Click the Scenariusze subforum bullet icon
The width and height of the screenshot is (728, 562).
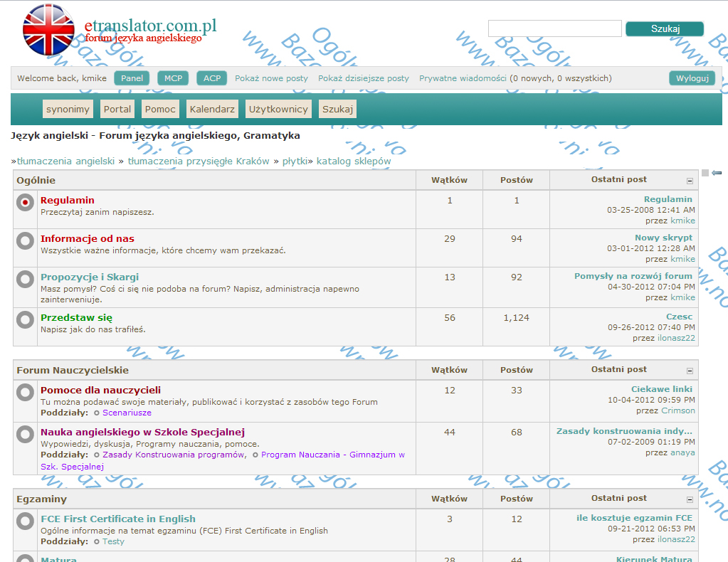tap(97, 413)
